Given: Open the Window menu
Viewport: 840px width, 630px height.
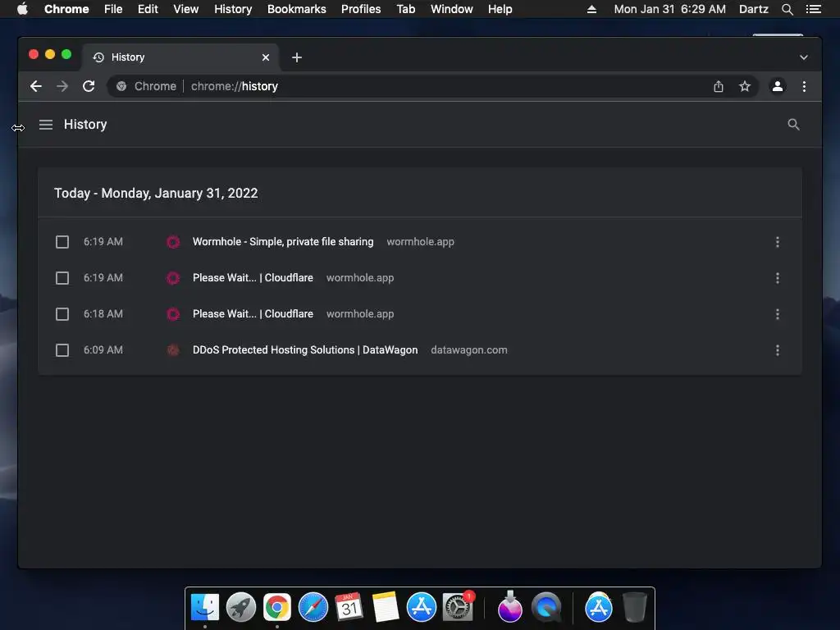Looking at the screenshot, I should tap(452, 9).
